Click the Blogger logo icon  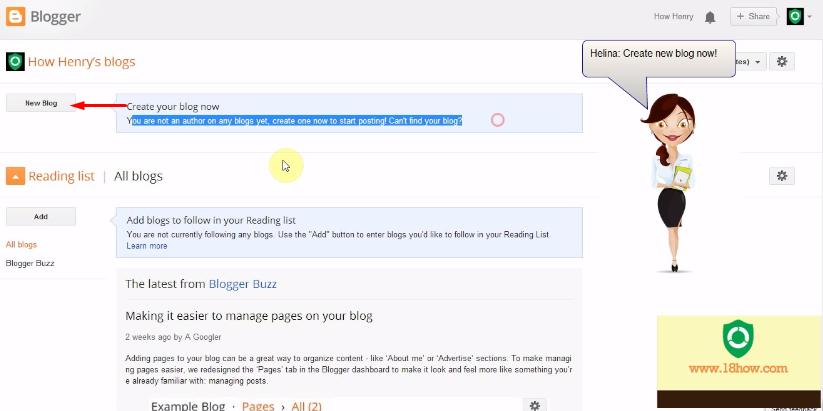click(x=15, y=16)
